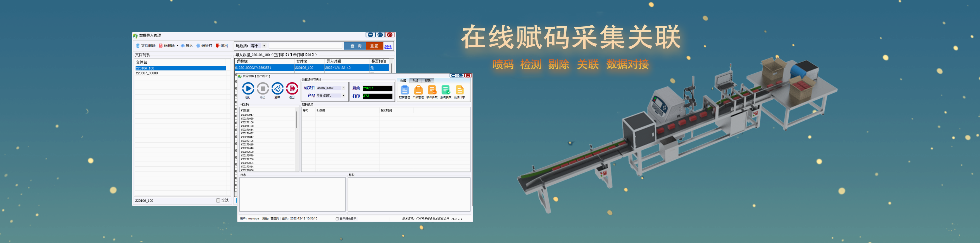The width and height of the screenshot is (980, 243).
Task: Open 数据管理 data management
Action: coord(405,90)
